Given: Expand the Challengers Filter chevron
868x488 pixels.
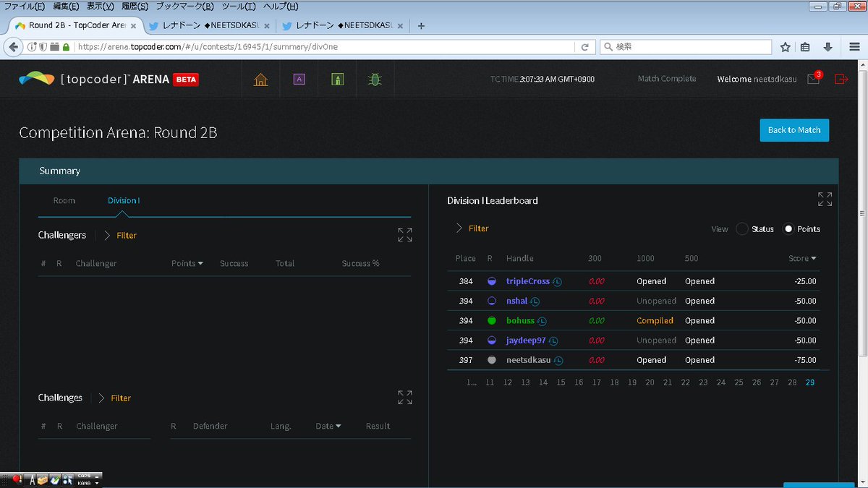Looking at the screenshot, I should [x=107, y=235].
